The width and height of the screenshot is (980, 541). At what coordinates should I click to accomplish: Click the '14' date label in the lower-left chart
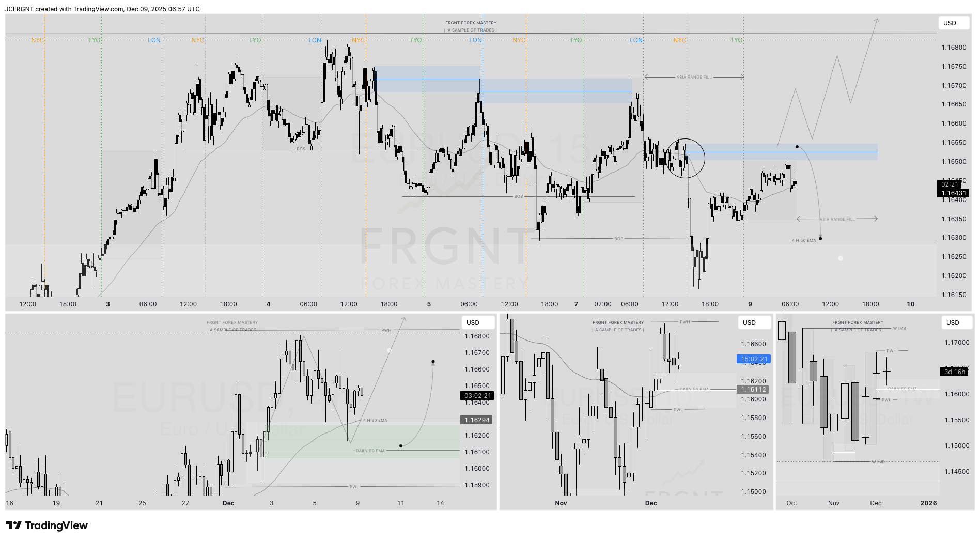(x=440, y=503)
